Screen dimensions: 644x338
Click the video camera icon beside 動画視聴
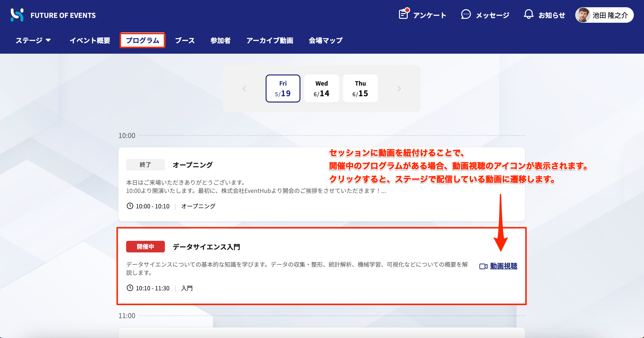pos(483,266)
